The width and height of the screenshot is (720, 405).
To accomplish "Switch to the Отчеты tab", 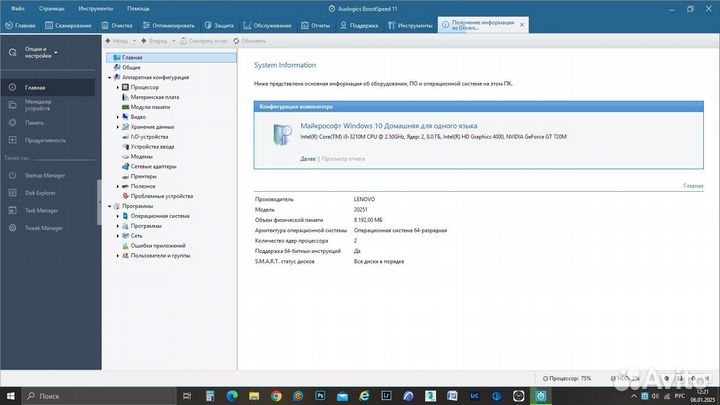I will coord(315,25).
